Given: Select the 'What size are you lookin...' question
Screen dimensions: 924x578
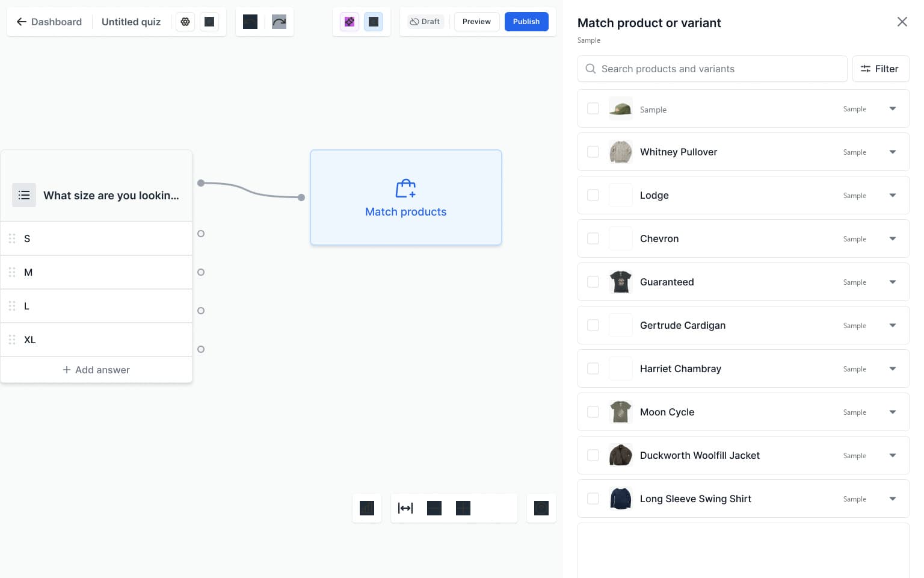Looking at the screenshot, I should 111,195.
